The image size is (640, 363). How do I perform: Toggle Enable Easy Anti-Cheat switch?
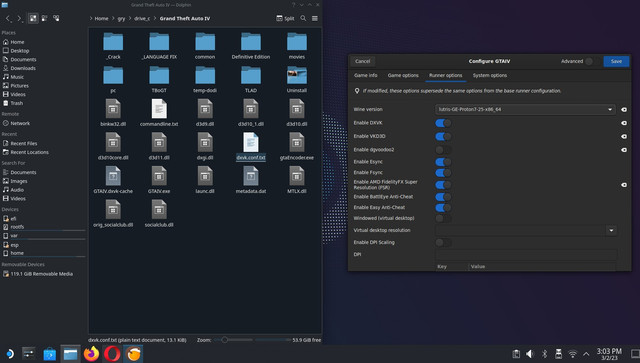[443, 207]
